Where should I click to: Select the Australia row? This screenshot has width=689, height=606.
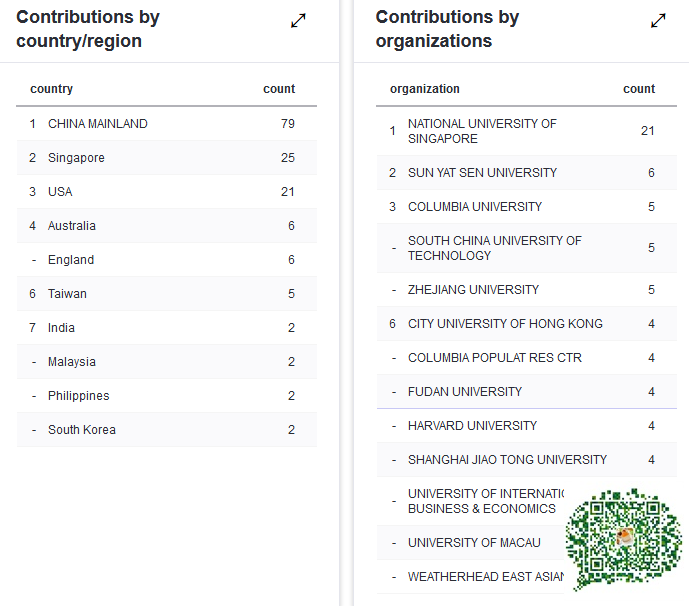pos(167,226)
